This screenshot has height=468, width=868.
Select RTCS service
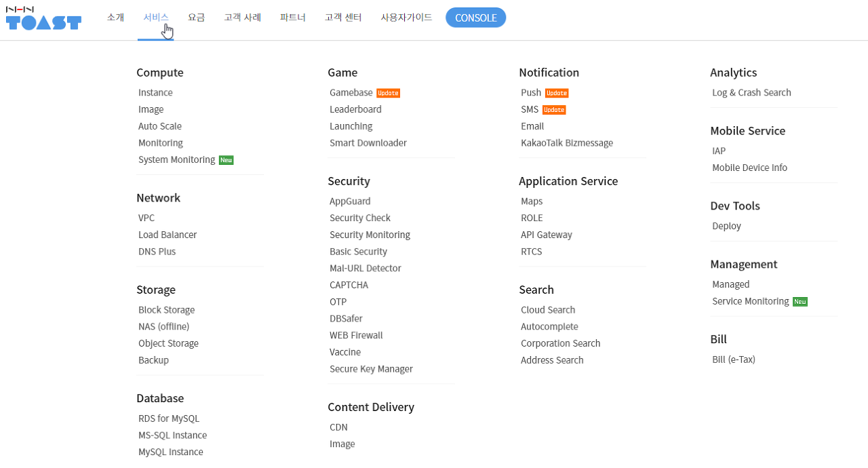531,252
